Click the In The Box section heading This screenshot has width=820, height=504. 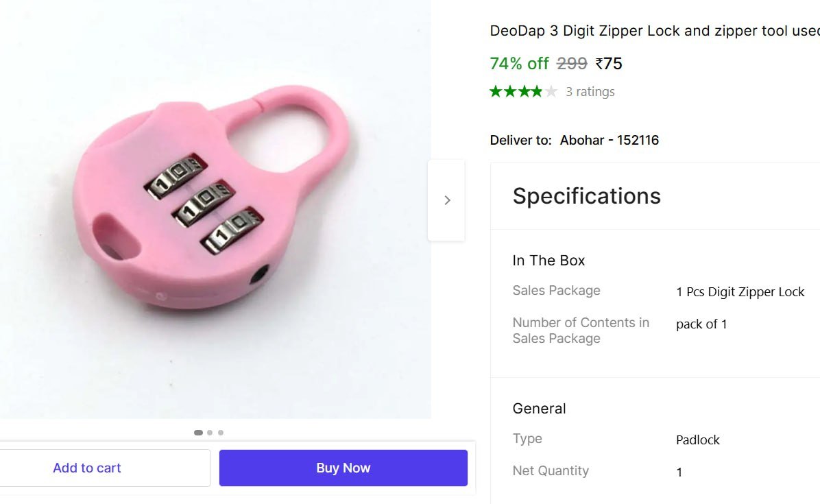coord(548,261)
